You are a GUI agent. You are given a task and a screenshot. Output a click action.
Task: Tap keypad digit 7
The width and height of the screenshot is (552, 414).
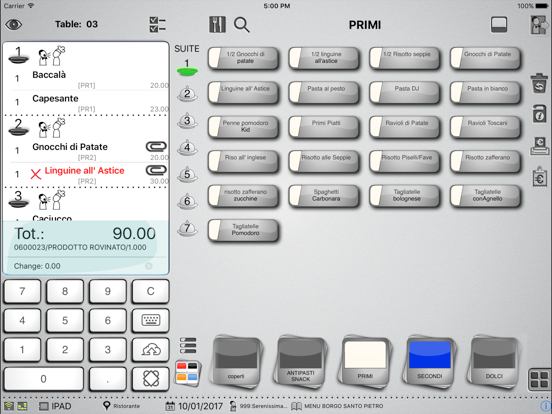click(x=22, y=291)
